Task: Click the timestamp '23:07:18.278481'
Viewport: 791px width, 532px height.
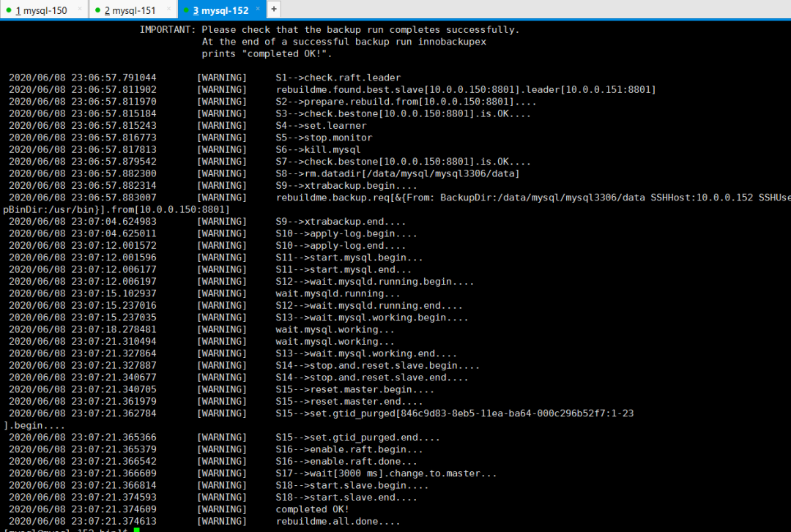Action: (x=114, y=330)
